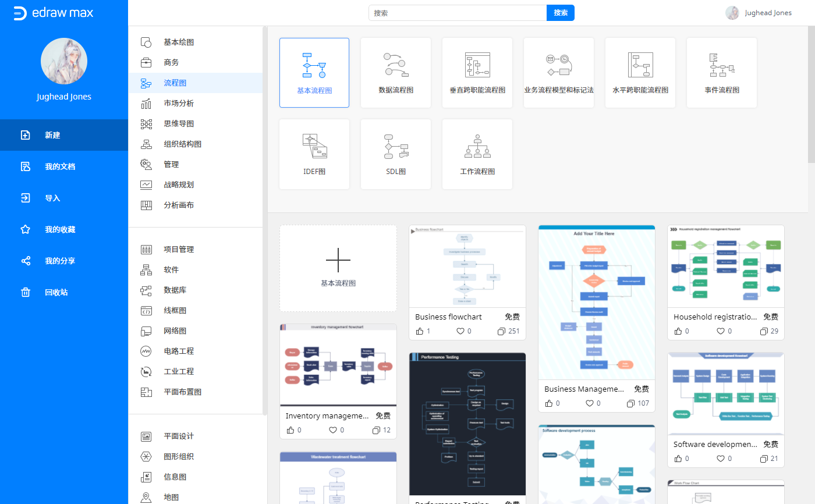Viewport: 815px width, 504px height.
Task: Click the 我的分享 share icon
Action: (x=25, y=261)
